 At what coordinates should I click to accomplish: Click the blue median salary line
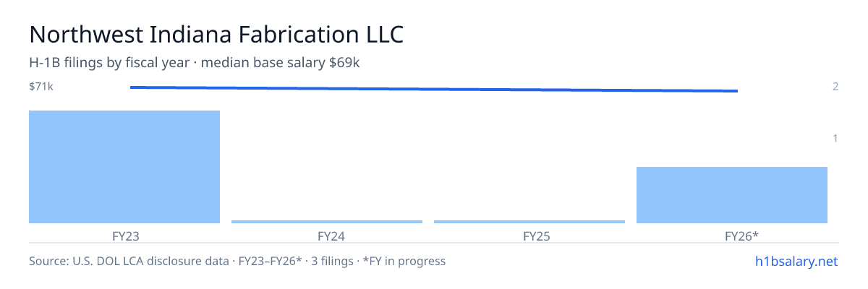pyautogui.click(x=434, y=89)
